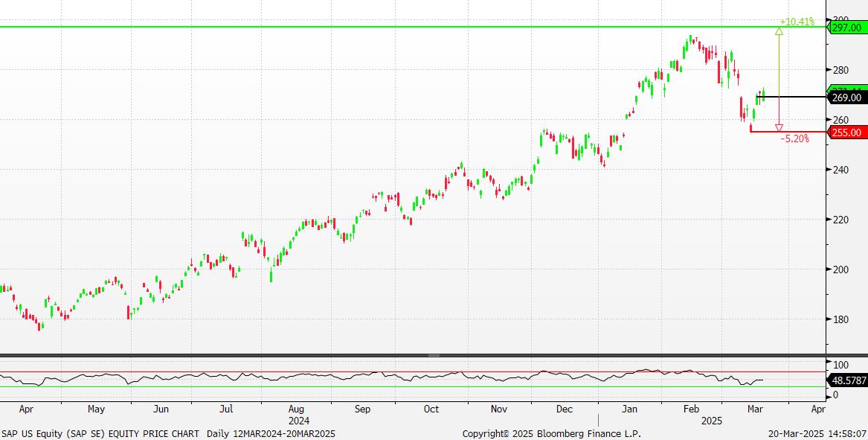The height and width of the screenshot is (440, 868).
Task: Click the Aug month label on time axis
Action: pyautogui.click(x=296, y=409)
